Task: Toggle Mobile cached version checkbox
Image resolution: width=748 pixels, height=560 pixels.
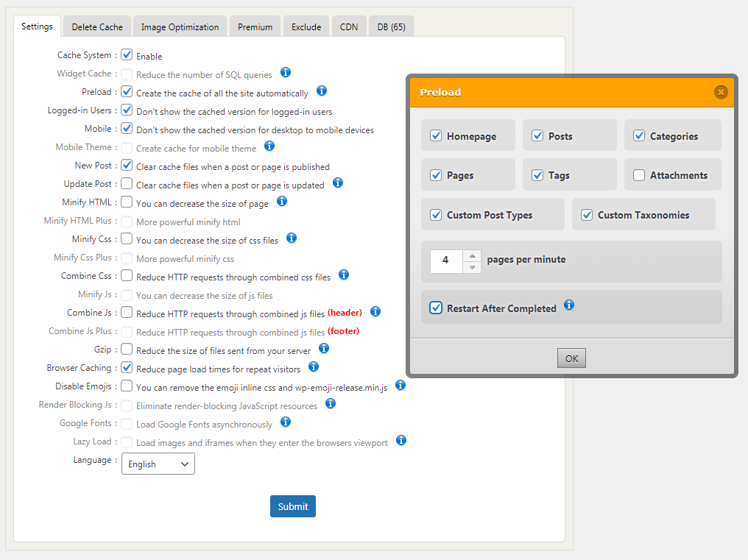Action: 127,128
